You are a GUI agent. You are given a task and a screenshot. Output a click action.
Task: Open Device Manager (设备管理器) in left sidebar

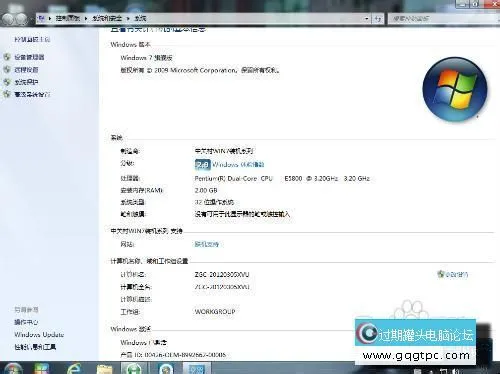point(29,57)
